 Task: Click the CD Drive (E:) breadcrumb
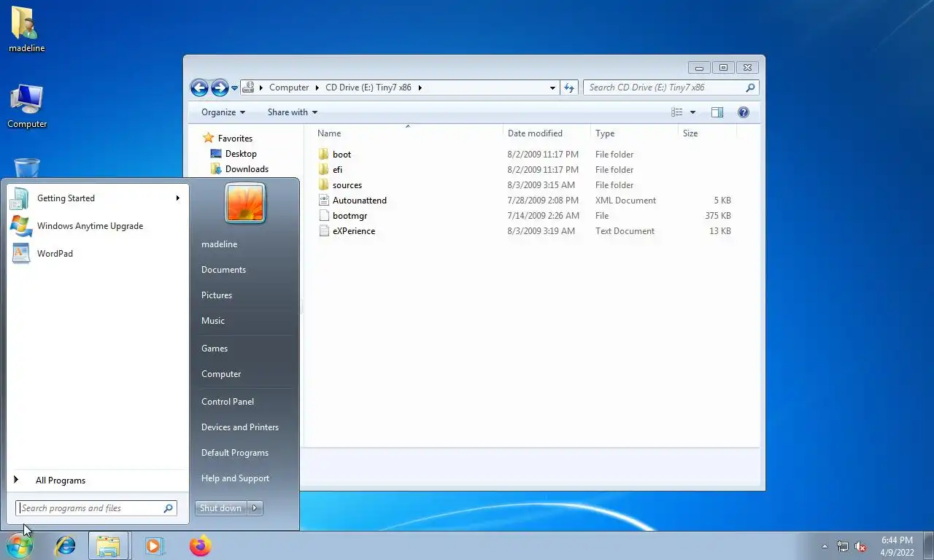368,87
